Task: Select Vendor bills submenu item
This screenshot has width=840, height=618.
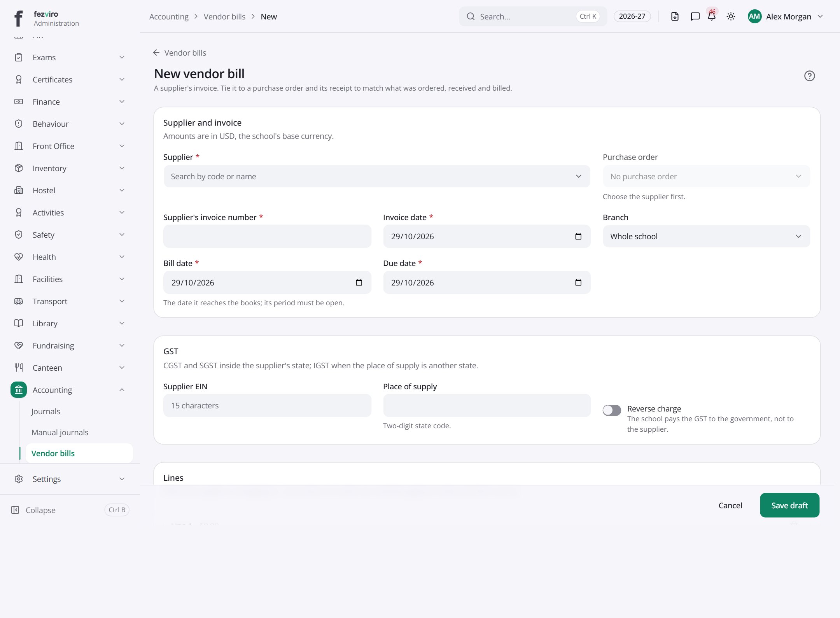Action: pyautogui.click(x=79, y=453)
